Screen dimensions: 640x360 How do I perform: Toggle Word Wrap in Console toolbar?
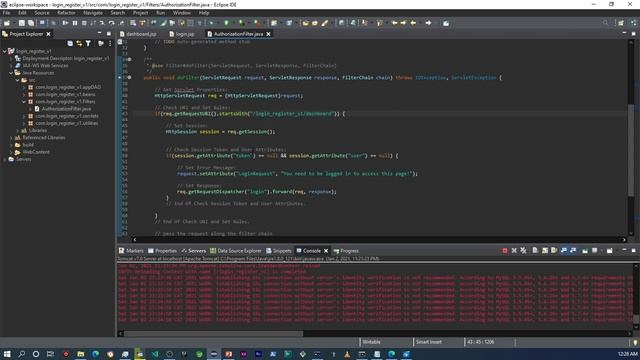(554, 251)
